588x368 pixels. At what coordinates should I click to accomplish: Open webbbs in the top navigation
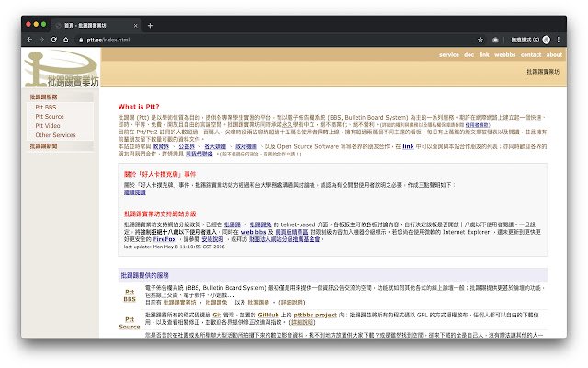point(505,55)
